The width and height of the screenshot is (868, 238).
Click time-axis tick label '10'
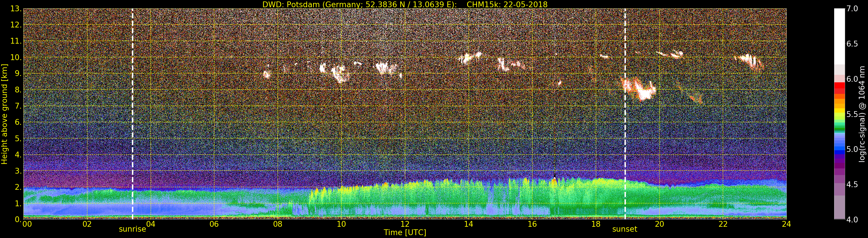coord(341,224)
